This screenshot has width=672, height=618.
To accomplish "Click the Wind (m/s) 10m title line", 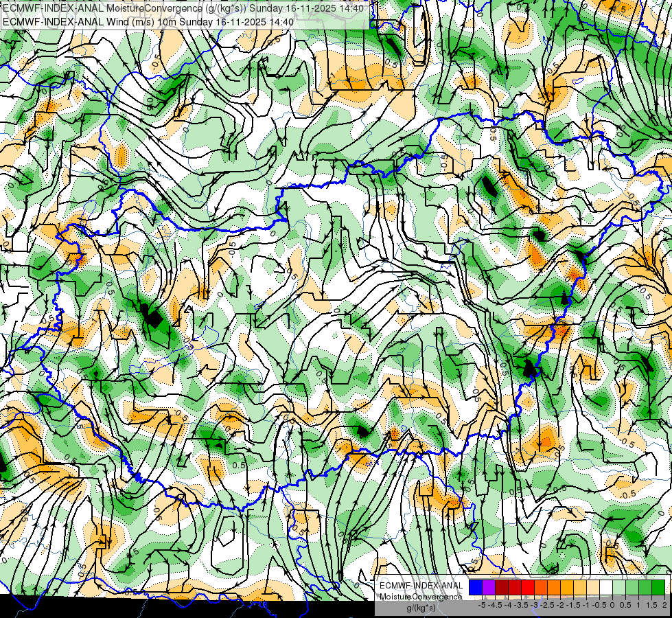I will pos(148,22).
